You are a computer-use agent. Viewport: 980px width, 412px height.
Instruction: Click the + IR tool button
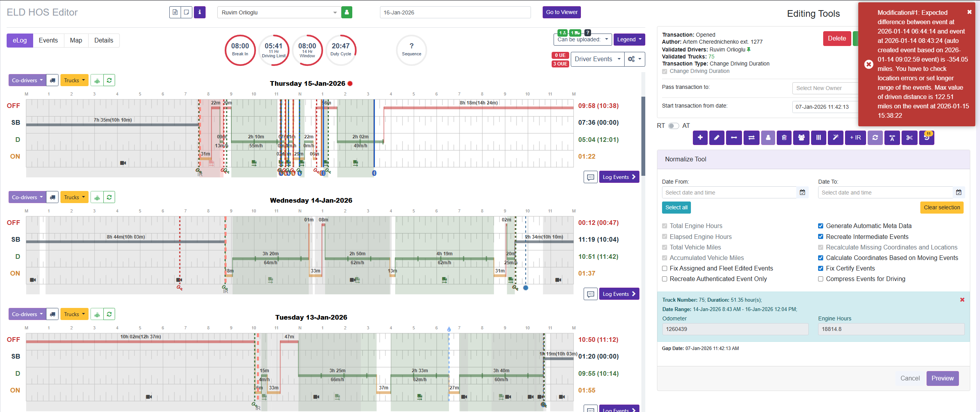[856, 138]
